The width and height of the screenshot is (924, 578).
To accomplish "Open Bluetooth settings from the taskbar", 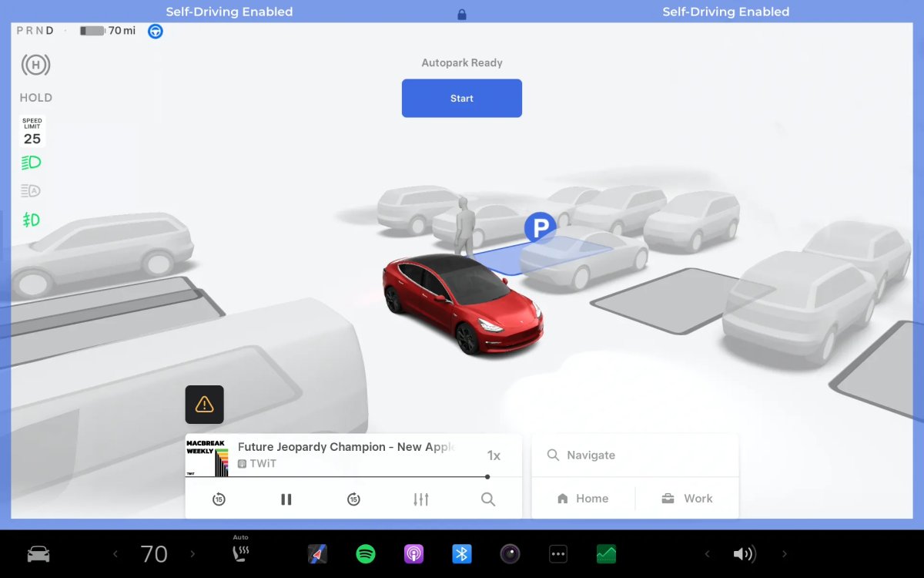I will (461, 553).
